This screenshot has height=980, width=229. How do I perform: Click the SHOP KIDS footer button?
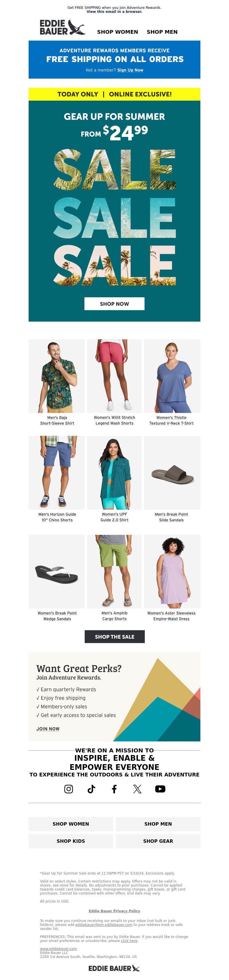click(71, 841)
